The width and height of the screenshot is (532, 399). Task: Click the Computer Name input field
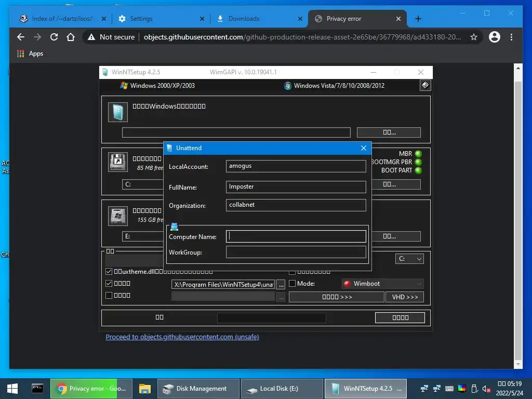tap(296, 236)
